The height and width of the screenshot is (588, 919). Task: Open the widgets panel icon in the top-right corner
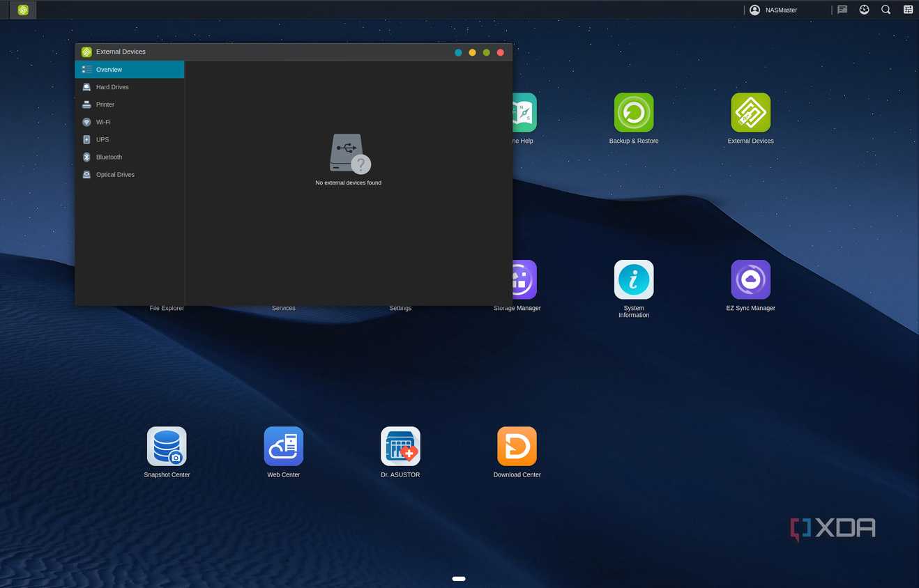pyautogui.click(x=908, y=10)
